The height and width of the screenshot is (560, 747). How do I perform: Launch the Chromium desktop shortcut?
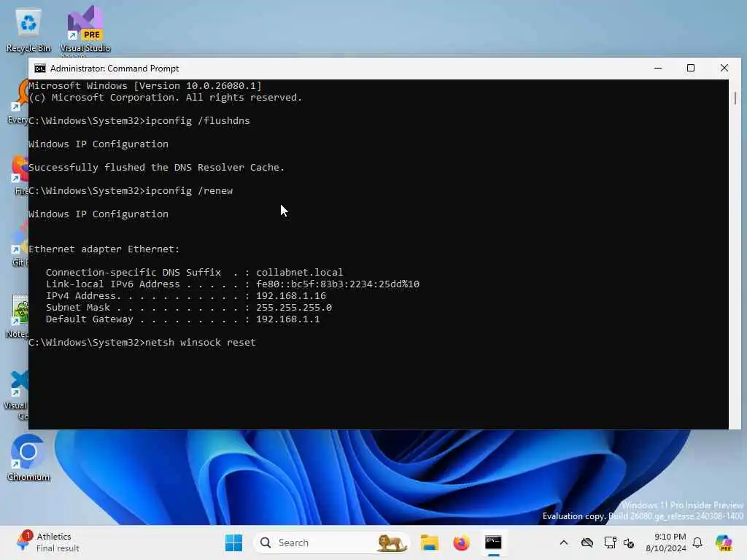point(28,458)
